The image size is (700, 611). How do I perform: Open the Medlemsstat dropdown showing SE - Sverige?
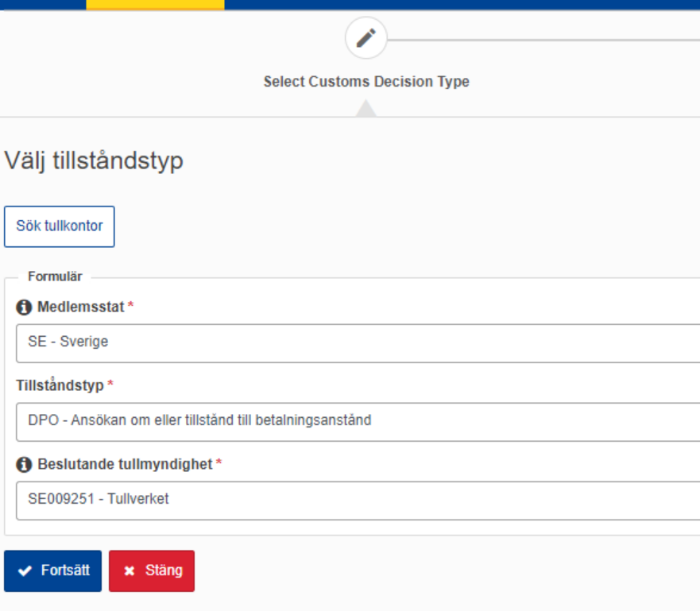pyautogui.click(x=358, y=343)
